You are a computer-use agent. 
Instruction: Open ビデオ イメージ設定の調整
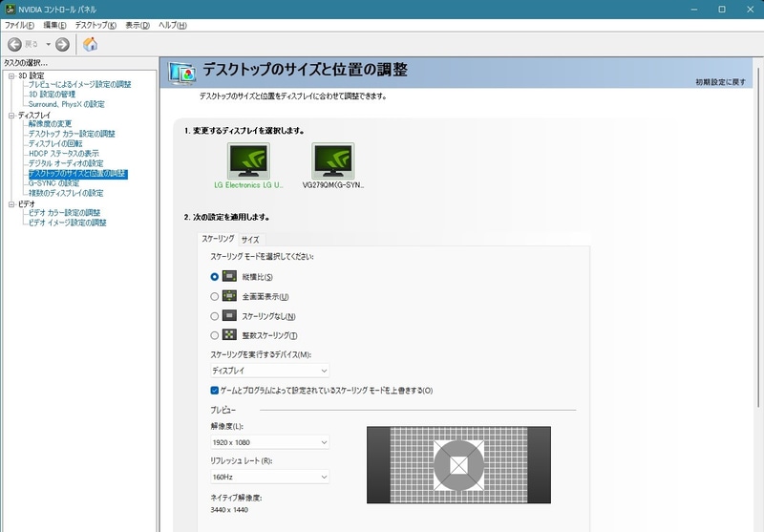point(67,223)
